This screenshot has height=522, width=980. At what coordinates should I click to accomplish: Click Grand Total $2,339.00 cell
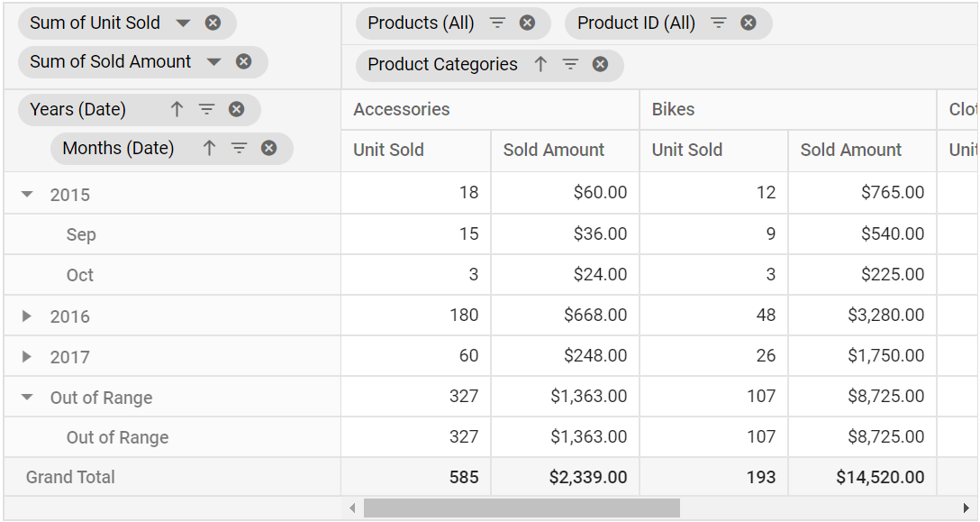565,477
